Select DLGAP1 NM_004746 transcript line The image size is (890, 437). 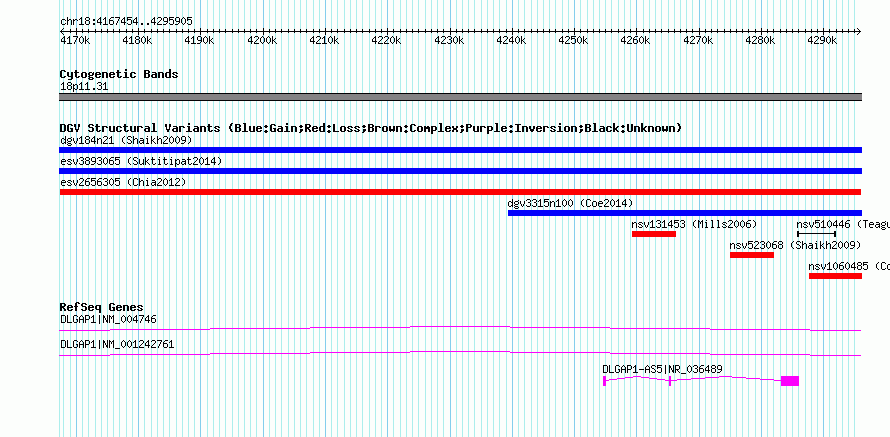(460, 329)
